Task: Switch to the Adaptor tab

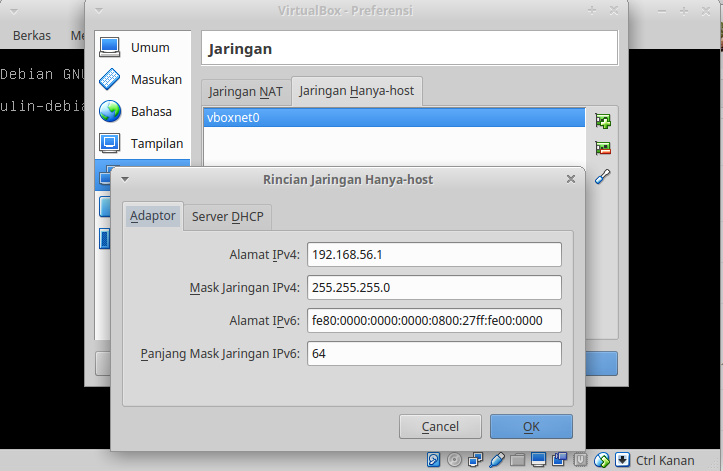Action: (153, 216)
